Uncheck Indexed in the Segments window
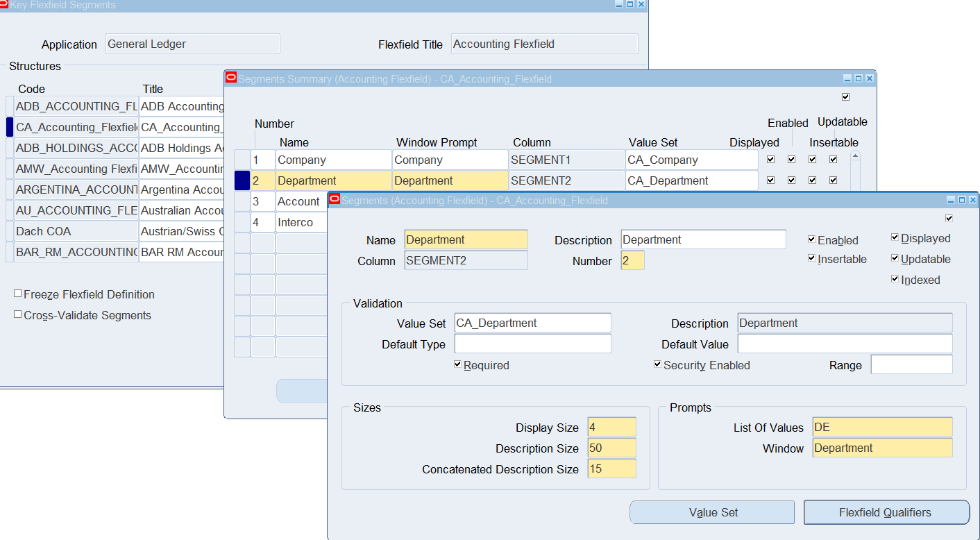The image size is (980, 540). point(895,279)
